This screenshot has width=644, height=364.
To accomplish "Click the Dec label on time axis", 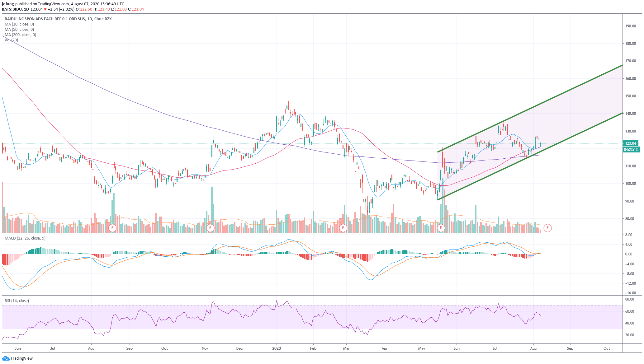I will (239, 348).
